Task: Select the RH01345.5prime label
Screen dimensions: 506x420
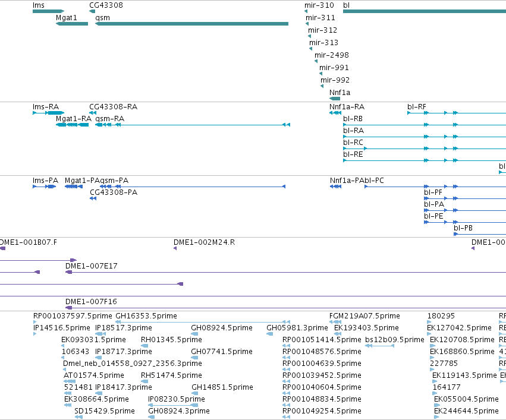Action: click(x=171, y=340)
